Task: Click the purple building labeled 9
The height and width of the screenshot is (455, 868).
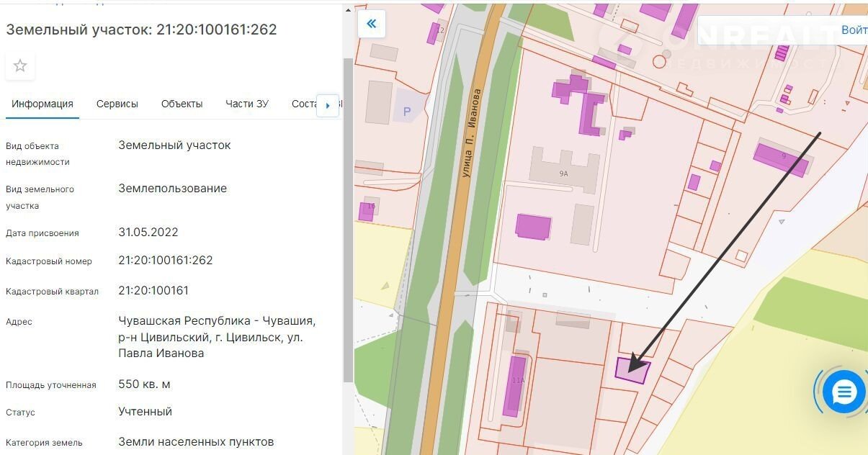Action: point(781,159)
